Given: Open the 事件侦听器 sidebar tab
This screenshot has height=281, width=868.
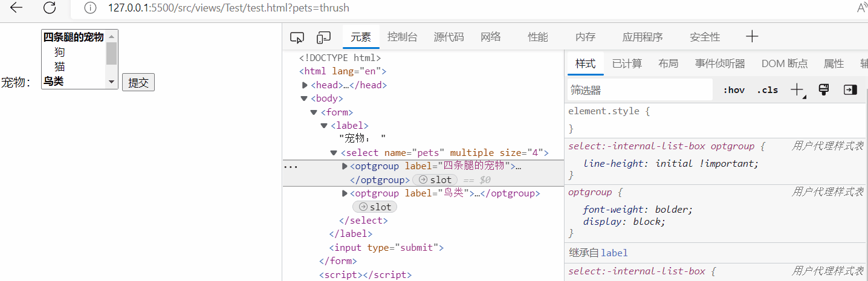Looking at the screenshot, I should (x=720, y=63).
